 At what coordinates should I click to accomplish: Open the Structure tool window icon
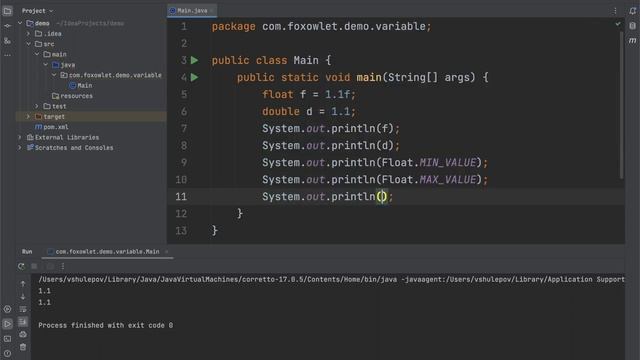click(x=7, y=40)
